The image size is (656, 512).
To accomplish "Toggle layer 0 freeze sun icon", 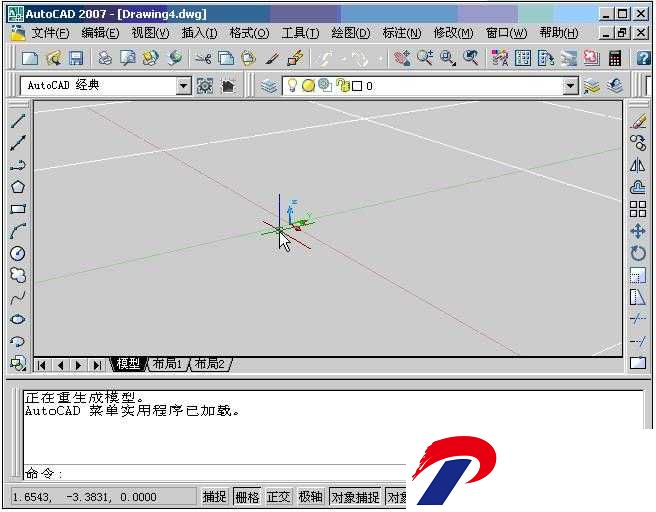I will pyautogui.click(x=308, y=86).
